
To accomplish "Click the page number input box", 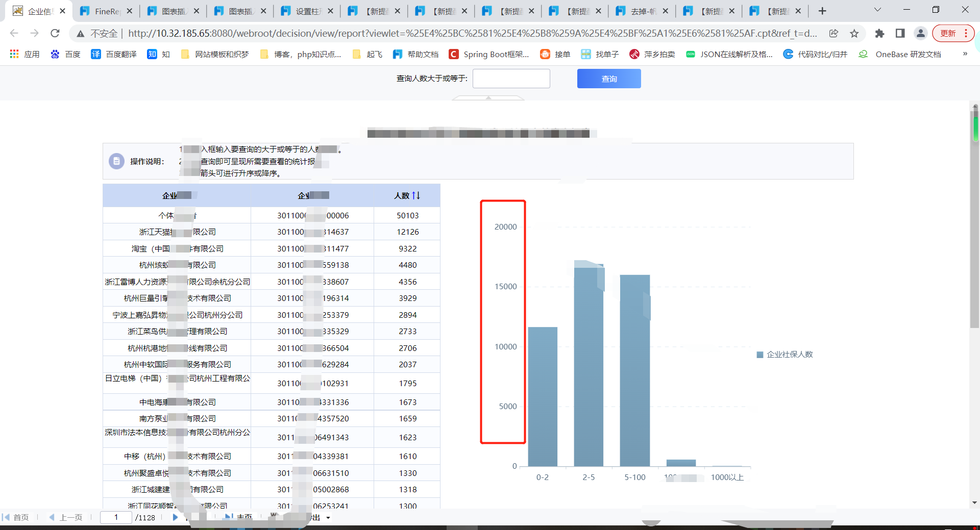I will pyautogui.click(x=116, y=517).
